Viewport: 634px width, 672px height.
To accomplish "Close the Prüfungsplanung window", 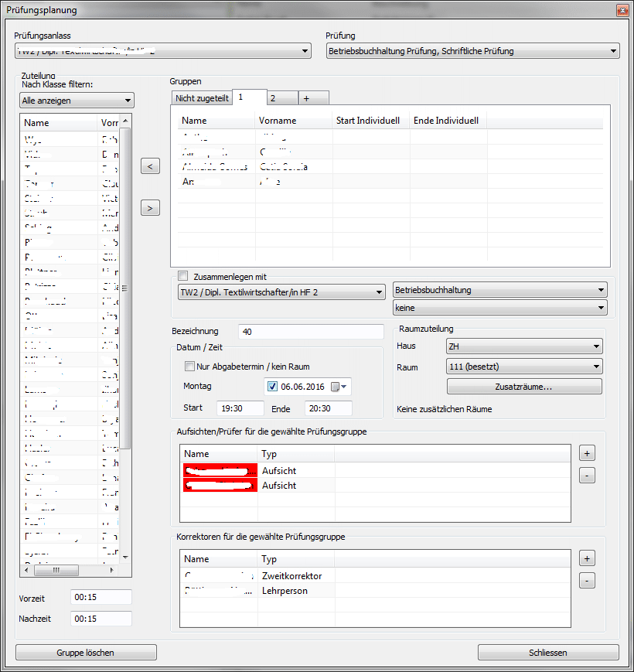I will (622, 10).
